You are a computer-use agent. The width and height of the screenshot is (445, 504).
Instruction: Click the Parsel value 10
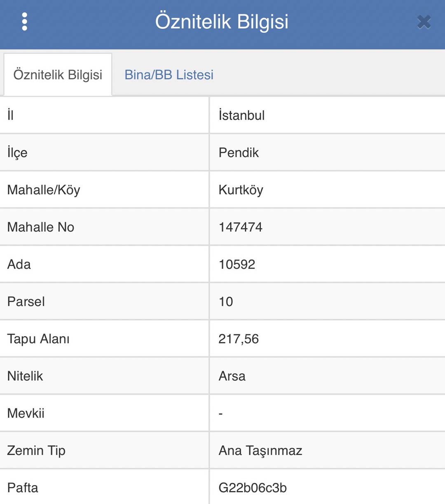(x=226, y=301)
